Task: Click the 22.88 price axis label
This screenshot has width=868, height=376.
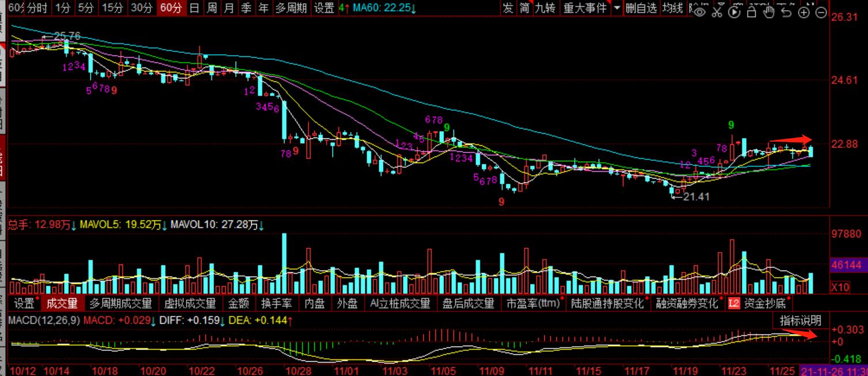Action: tap(846, 144)
